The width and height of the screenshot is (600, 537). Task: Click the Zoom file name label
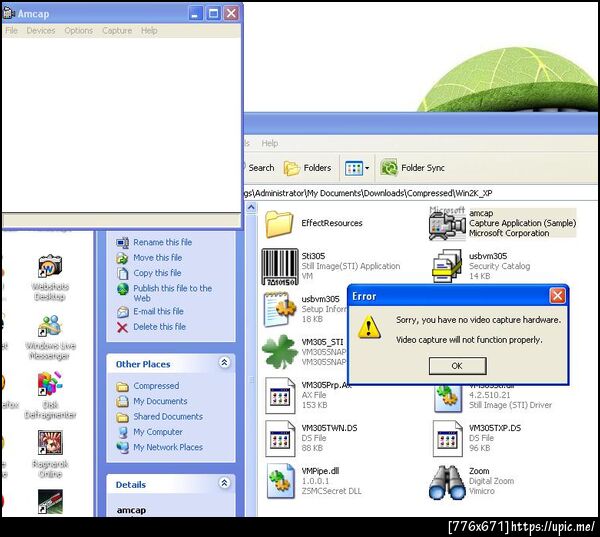(x=479, y=471)
